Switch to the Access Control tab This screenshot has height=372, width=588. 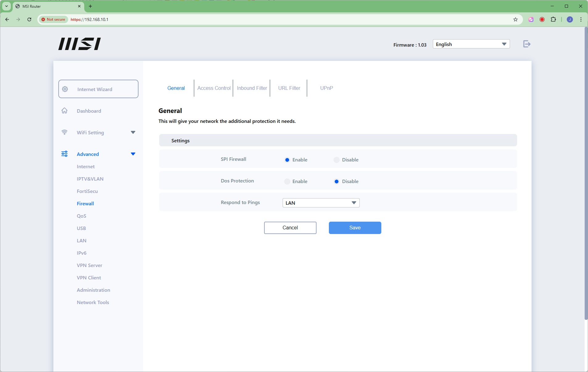[x=214, y=88]
